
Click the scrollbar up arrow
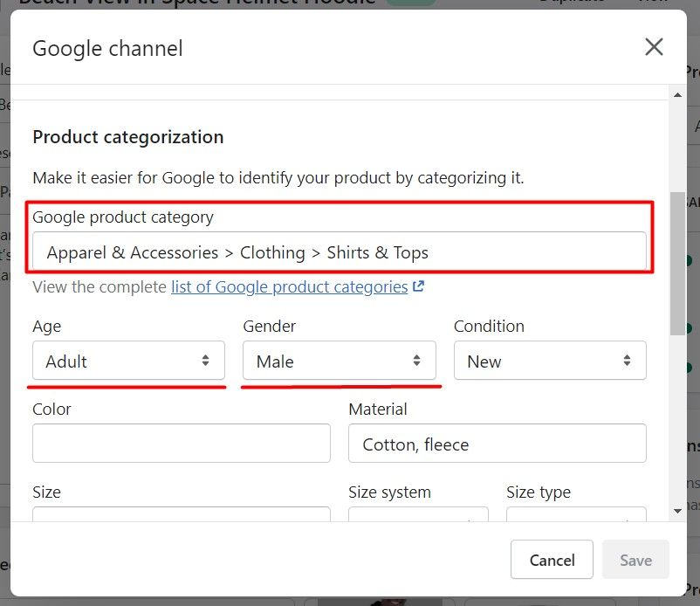pos(677,94)
